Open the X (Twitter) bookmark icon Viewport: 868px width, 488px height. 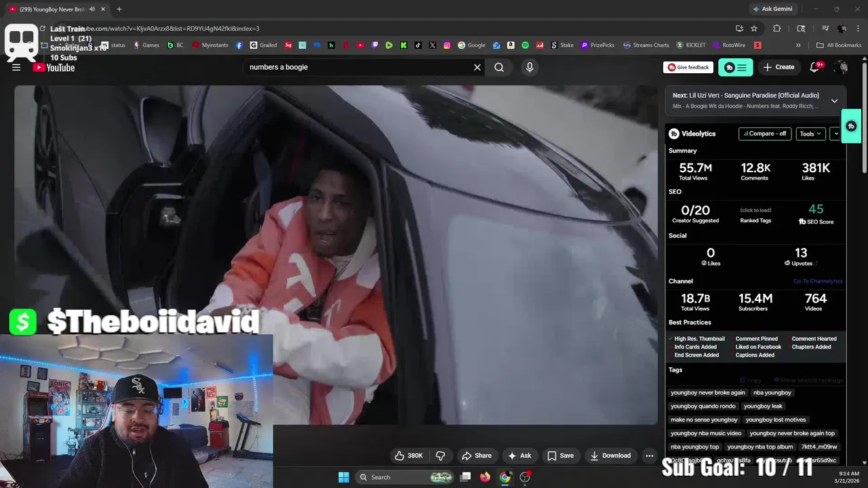[x=433, y=45]
